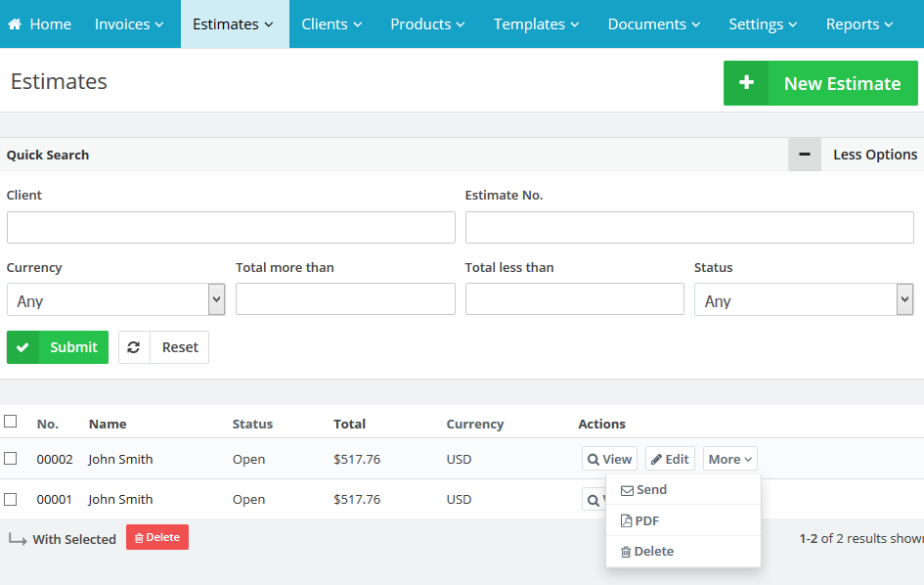924x585 pixels.
Task: Click the red Delete selected button
Action: coord(156,537)
